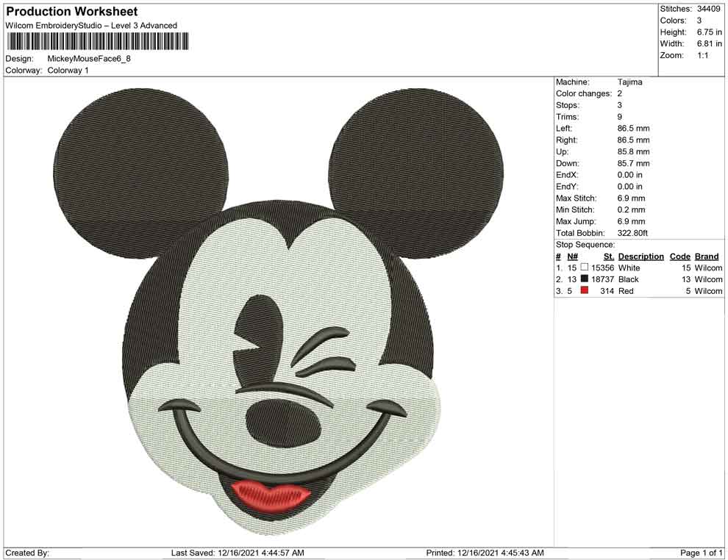
Task: Click the "Black" description in stop sequence
Action: tap(628, 279)
